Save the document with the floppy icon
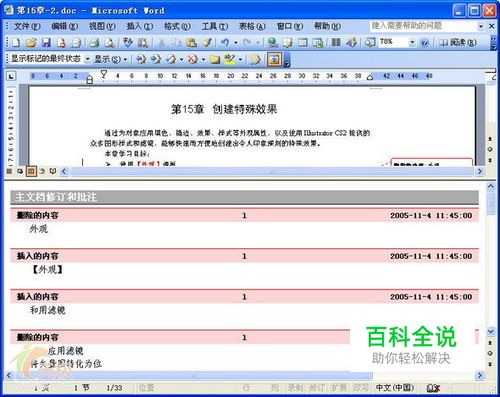The width and height of the screenshot is (500, 397). [46, 42]
